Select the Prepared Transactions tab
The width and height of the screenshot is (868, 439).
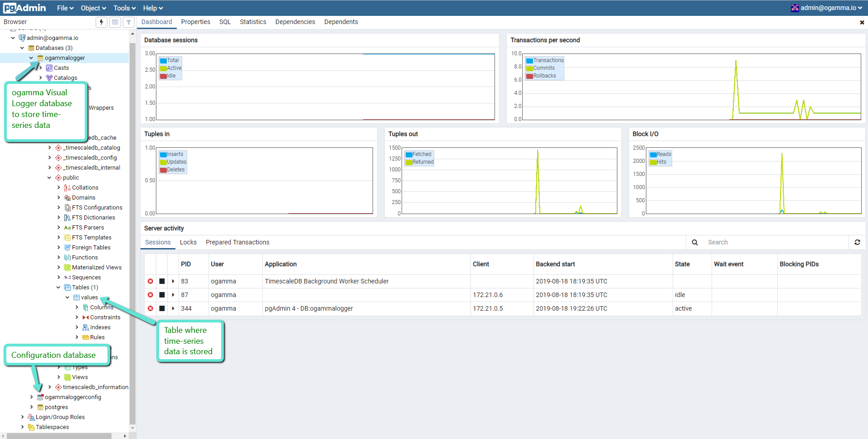(x=237, y=242)
